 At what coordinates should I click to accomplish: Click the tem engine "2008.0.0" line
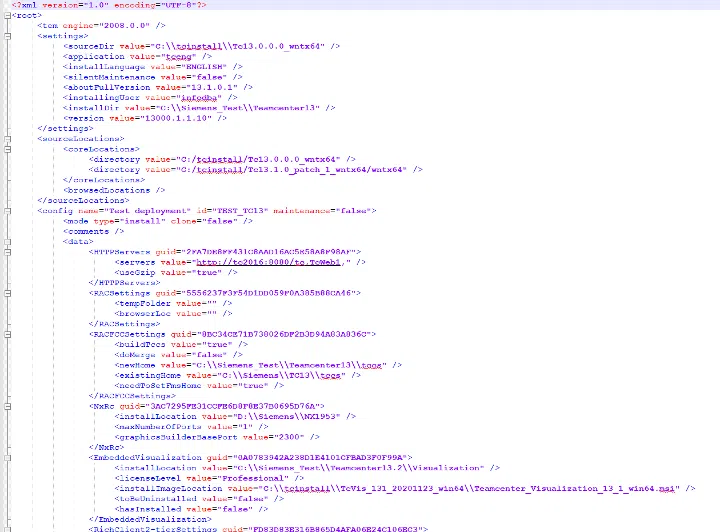tap(101, 26)
